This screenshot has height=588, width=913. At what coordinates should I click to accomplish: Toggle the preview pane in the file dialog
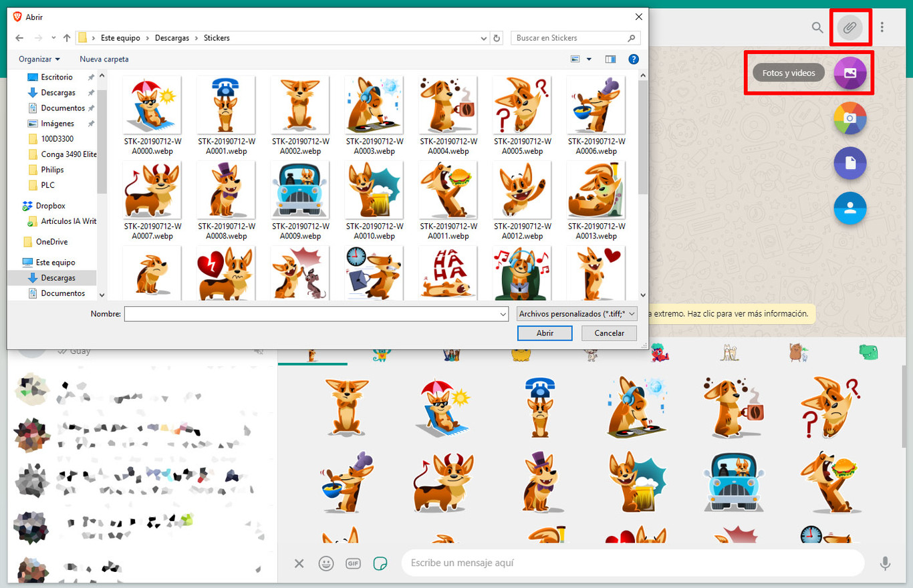pyautogui.click(x=610, y=59)
